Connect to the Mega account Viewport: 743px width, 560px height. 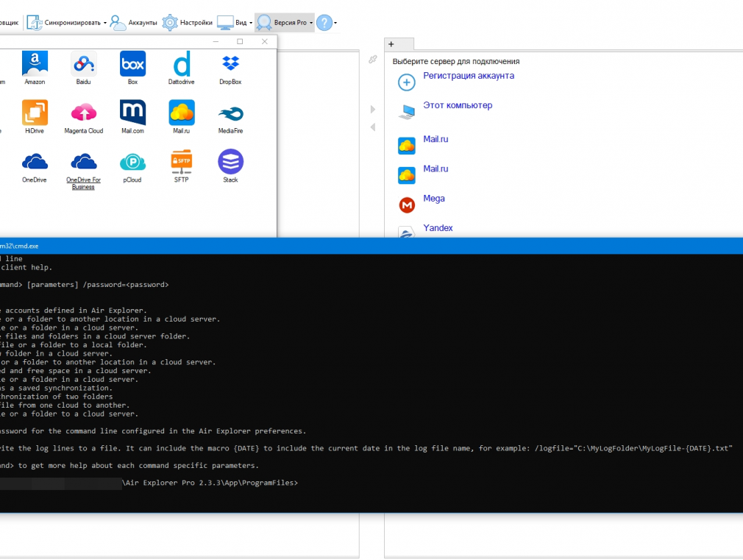[x=433, y=198]
